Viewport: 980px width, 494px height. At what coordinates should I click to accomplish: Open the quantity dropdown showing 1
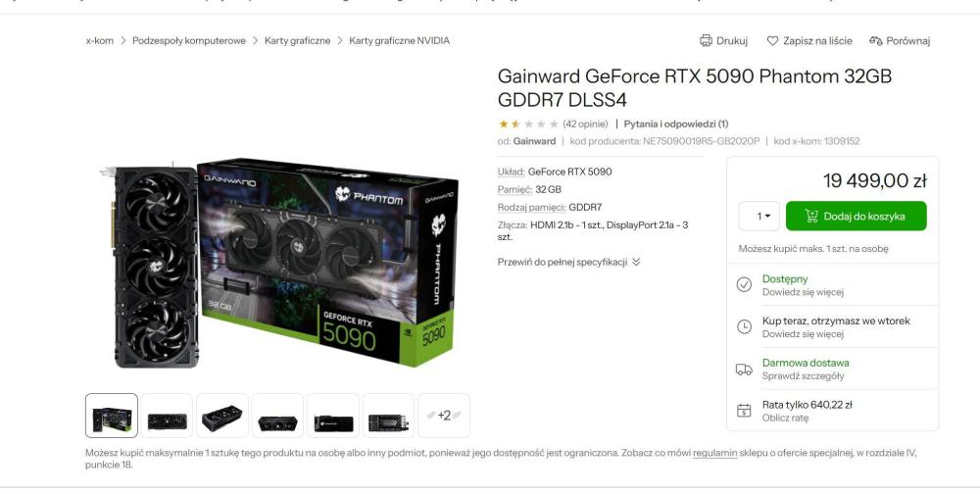pos(759,216)
